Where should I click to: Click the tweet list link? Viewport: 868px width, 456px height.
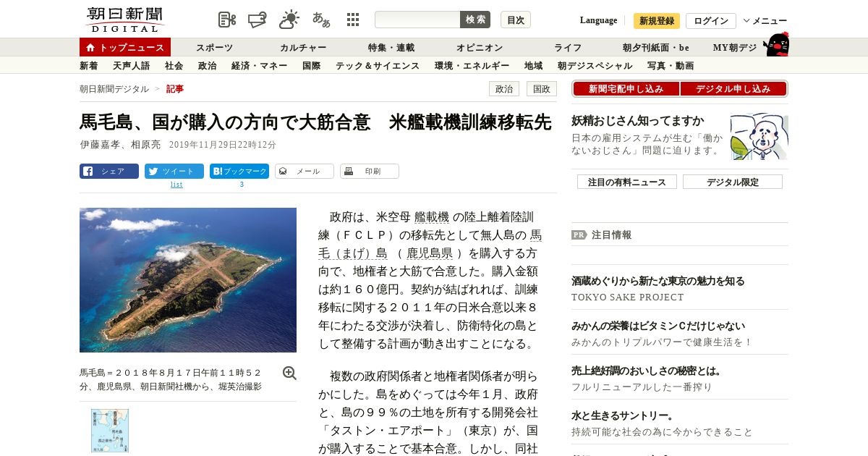(x=176, y=185)
